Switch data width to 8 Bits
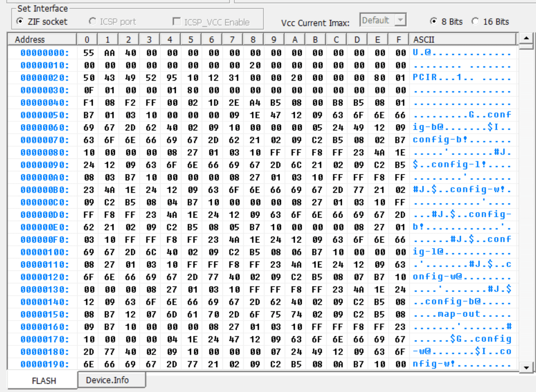536x392 pixels. [x=434, y=22]
